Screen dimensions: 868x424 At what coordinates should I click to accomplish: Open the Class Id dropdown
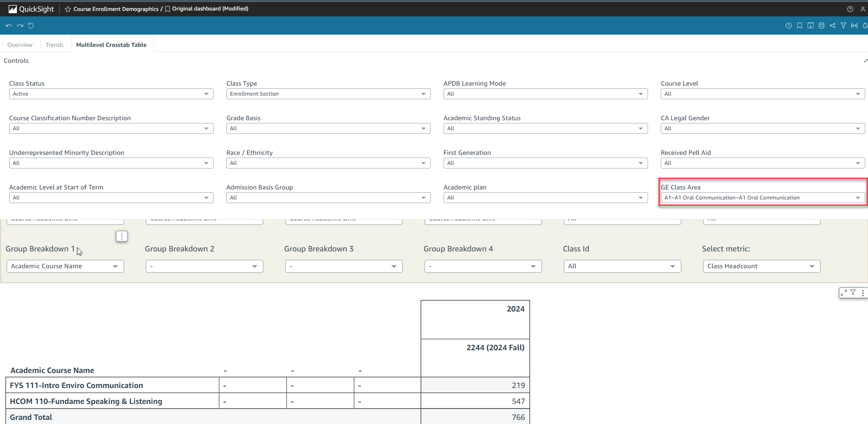(623, 266)
